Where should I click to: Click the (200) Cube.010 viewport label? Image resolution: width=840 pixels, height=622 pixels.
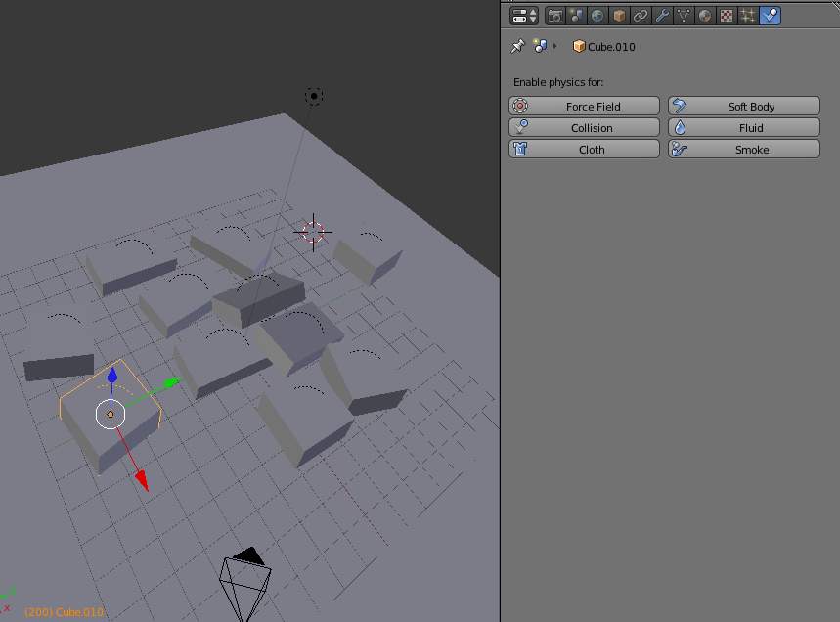tap(65, 612)
